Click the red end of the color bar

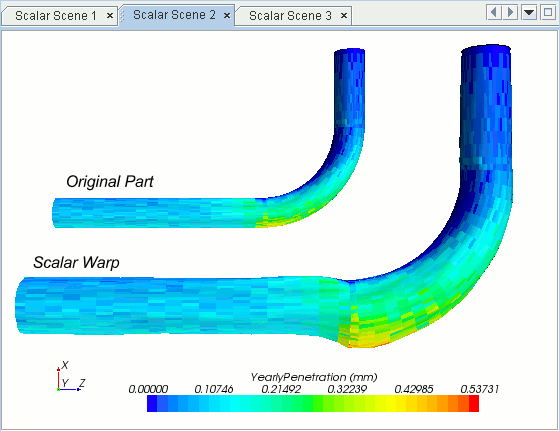pyautogui.click(x=474, y=404)
